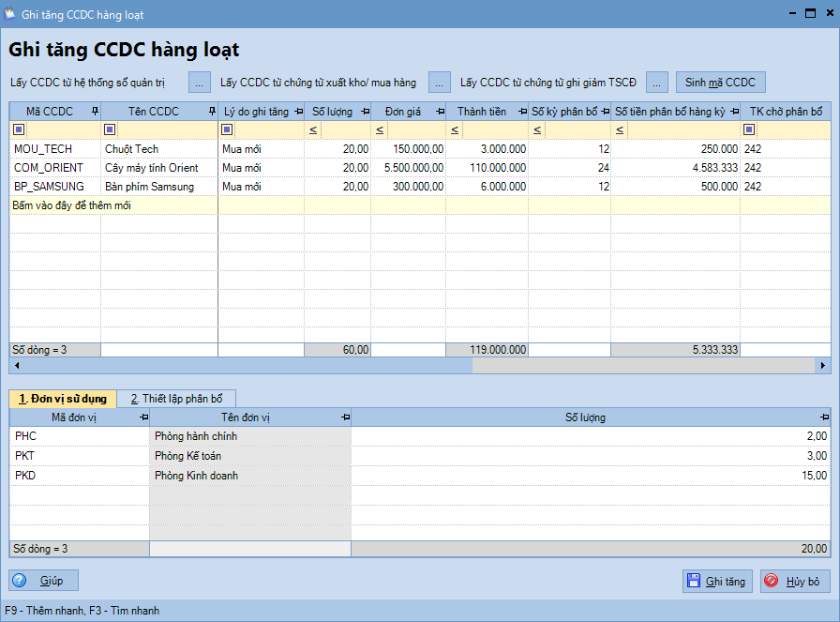This screenshot has width=840, height=622.
Task: Click the pin icon in Số lượng column header
Action: point(364,112)
